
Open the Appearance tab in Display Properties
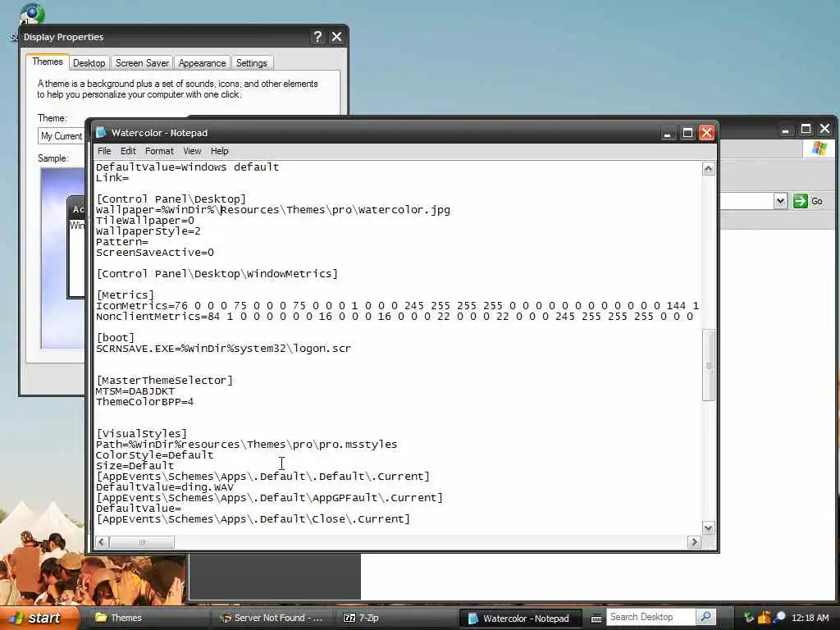pos(202,63)
